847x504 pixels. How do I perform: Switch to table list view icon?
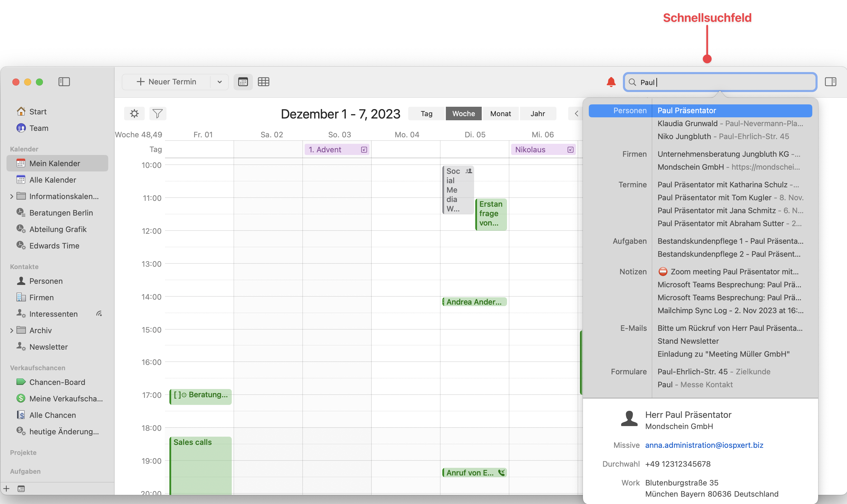click(263, 82)
